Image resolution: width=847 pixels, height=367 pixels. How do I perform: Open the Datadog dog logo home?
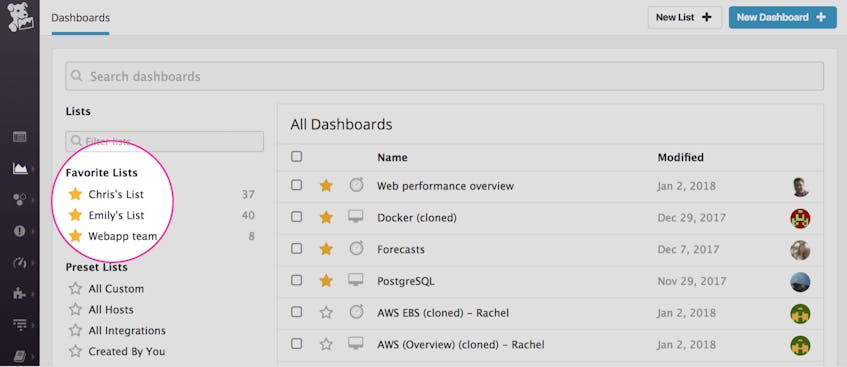tap(20, 17)
